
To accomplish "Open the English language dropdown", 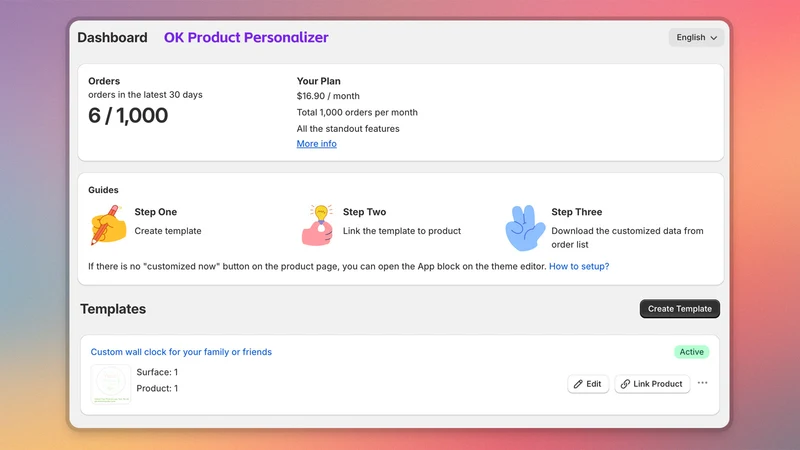I will [696, 37].
